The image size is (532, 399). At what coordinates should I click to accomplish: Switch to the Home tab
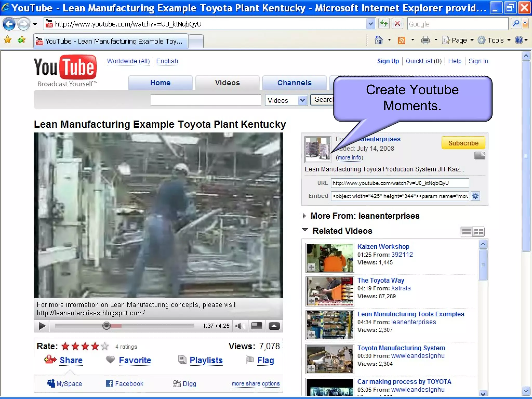pos(160,83)
